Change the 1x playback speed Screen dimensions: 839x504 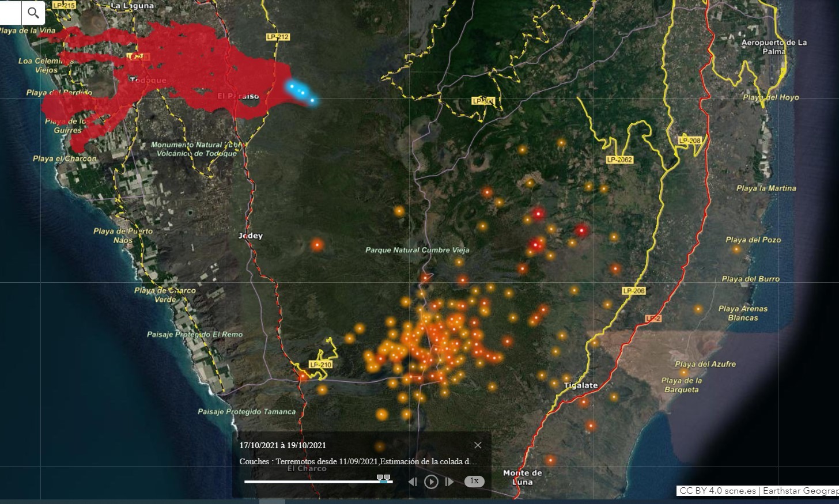[x=474, y=481]
